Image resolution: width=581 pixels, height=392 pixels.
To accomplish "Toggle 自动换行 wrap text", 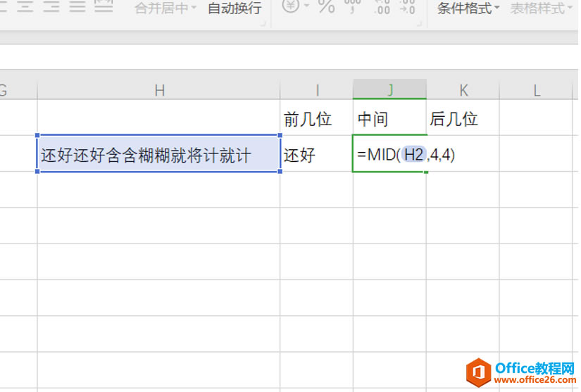I will coord(235,8).
